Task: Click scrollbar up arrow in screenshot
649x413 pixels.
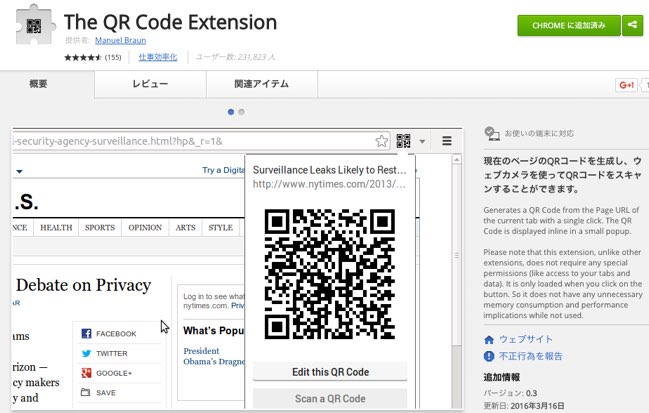Action: point(457,159)
